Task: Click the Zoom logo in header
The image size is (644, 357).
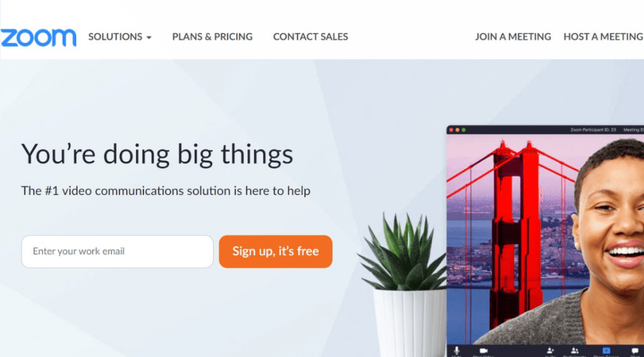Action: click(x=38, y=37)
